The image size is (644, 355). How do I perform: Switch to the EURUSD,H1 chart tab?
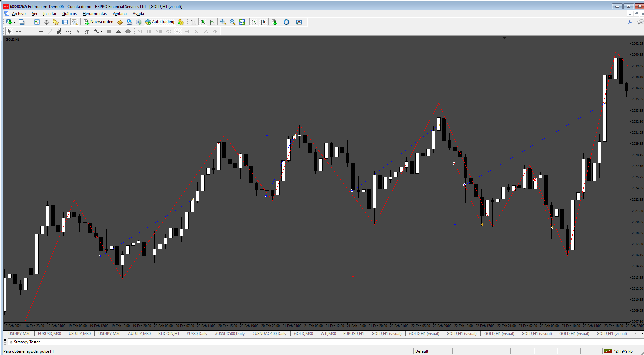coord(353,334)
